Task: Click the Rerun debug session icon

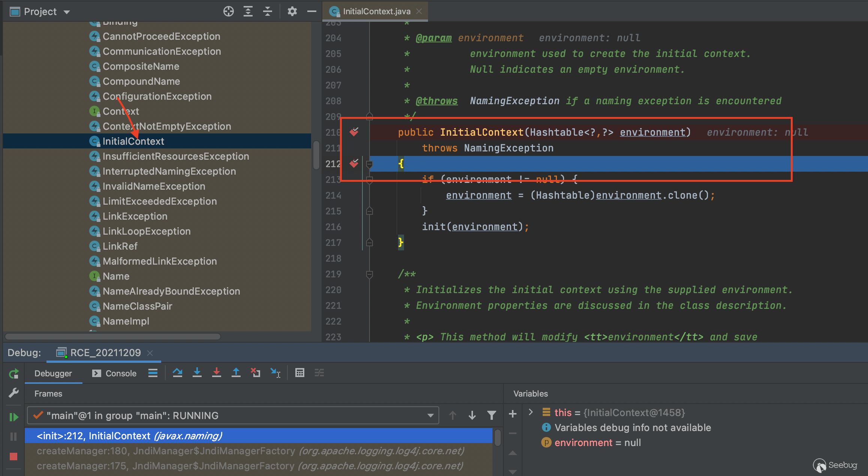Action: coord(14,374)
